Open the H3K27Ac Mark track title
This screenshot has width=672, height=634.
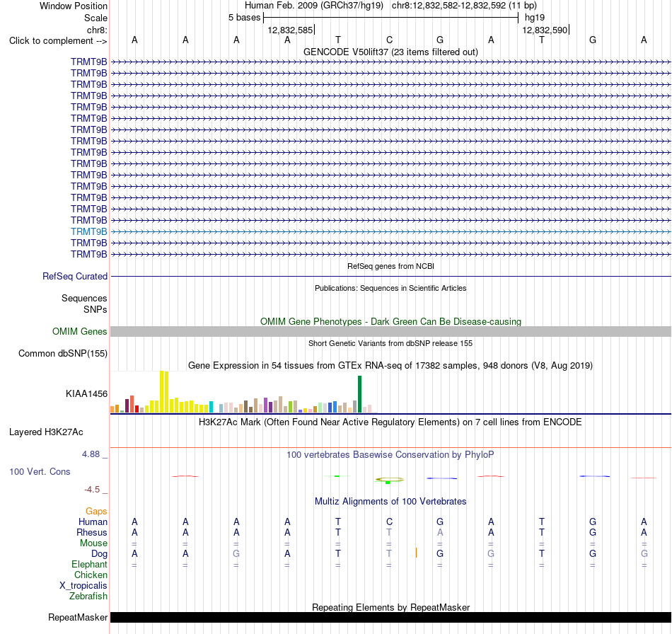tap(390, 422)
